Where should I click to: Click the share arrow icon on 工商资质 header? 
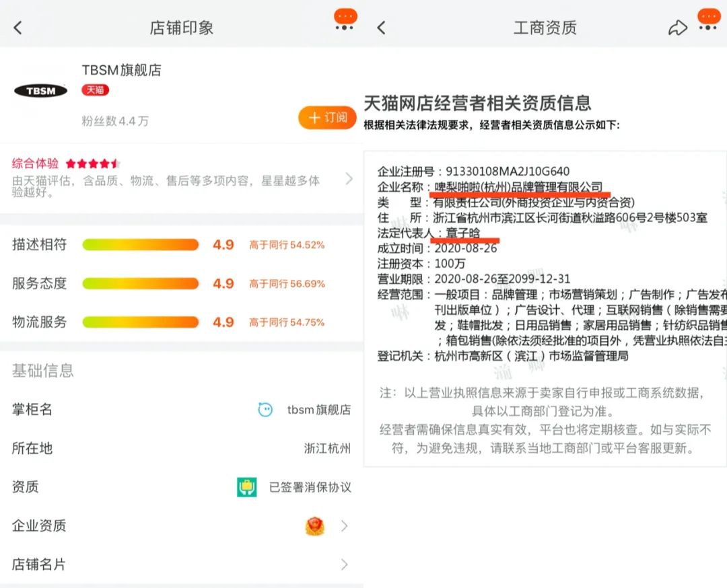tap(677, 28)
